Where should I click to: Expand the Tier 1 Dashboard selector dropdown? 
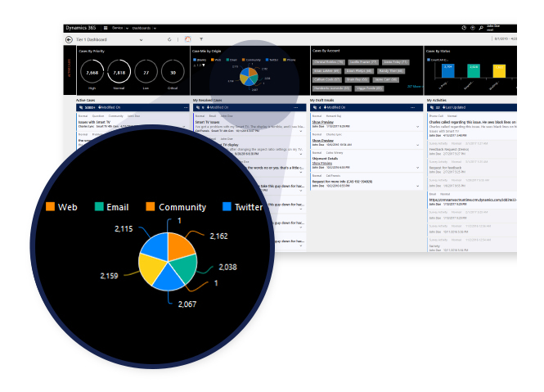[x=142, y=39]
